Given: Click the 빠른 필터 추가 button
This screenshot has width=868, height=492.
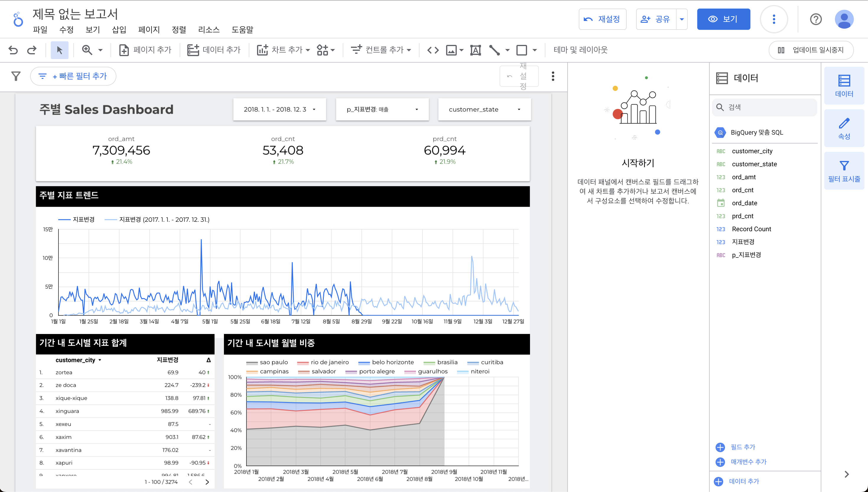Looking at the screenshot, I should click(x=73, y=76).
